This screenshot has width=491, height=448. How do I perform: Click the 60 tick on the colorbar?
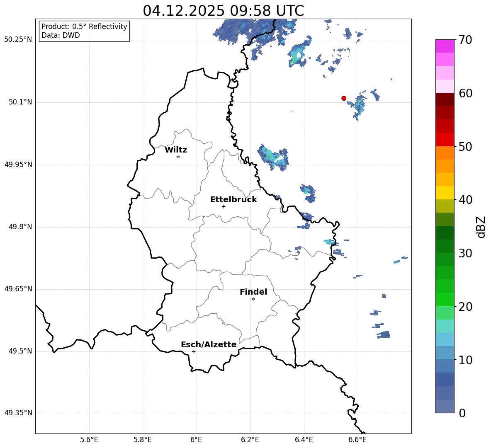pyautogui.click(x=465, y=93)
